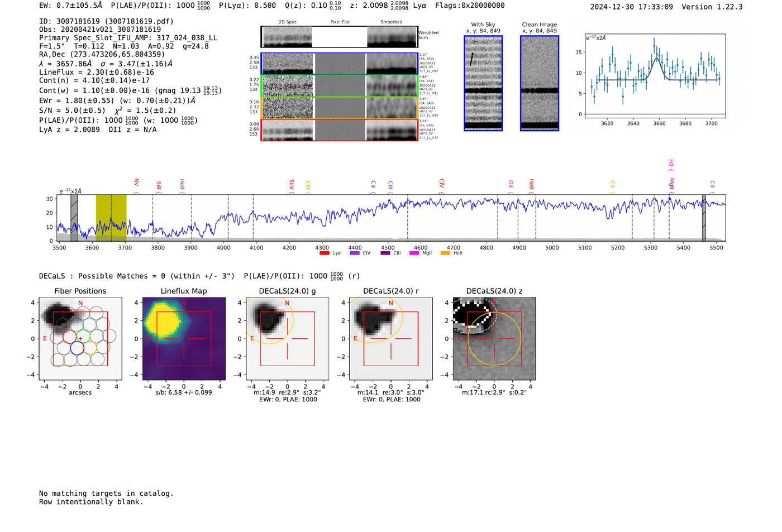Screen dimensions: 782x532
Task: Click 'No matching targets in catalog.' text
Action: 106,493
